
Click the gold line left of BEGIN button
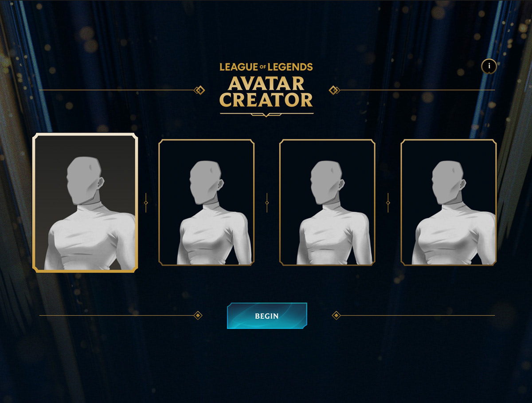pyautogui.click(x=117, y=315)
